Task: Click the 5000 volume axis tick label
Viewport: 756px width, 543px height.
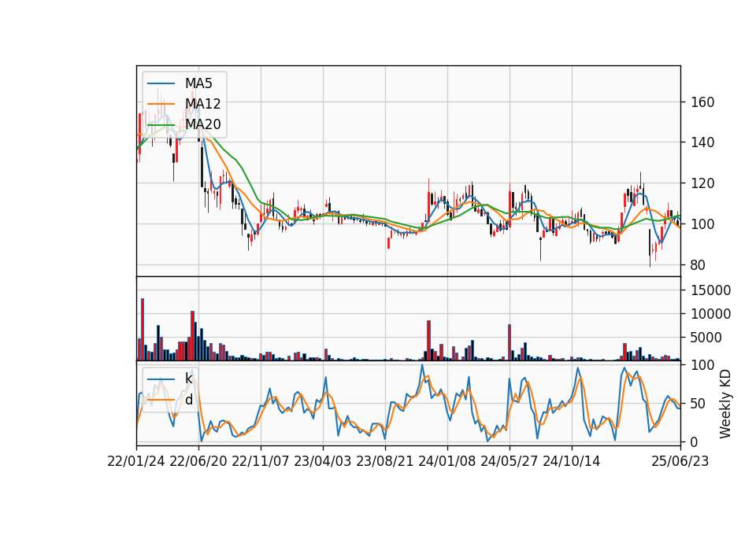Action: [706, 338]
